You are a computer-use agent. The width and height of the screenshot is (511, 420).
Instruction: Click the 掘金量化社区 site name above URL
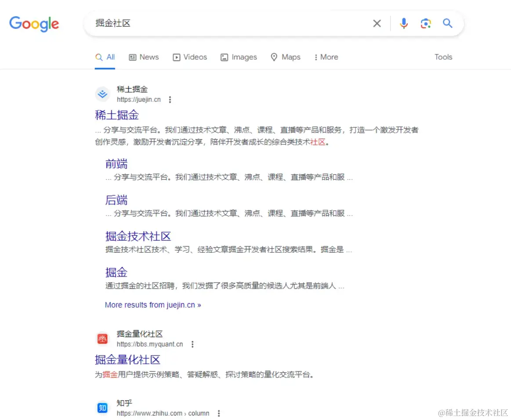click(x=139, y=334)
